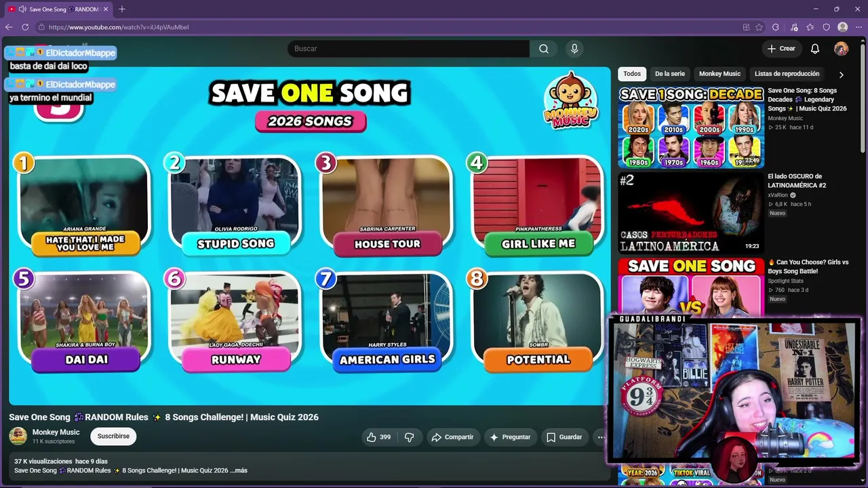
Task: Click the American Girls card in the video
Action: 387,322
